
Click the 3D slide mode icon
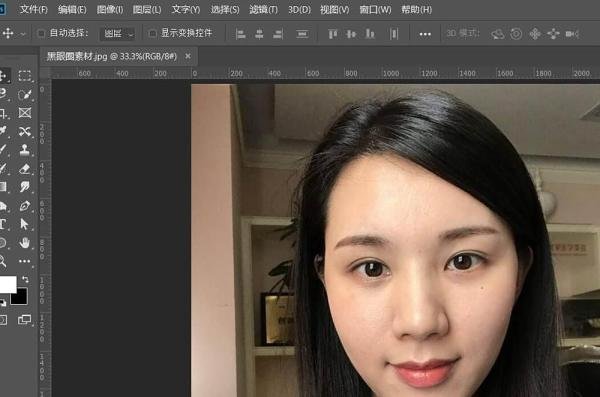tap(553, 34)
